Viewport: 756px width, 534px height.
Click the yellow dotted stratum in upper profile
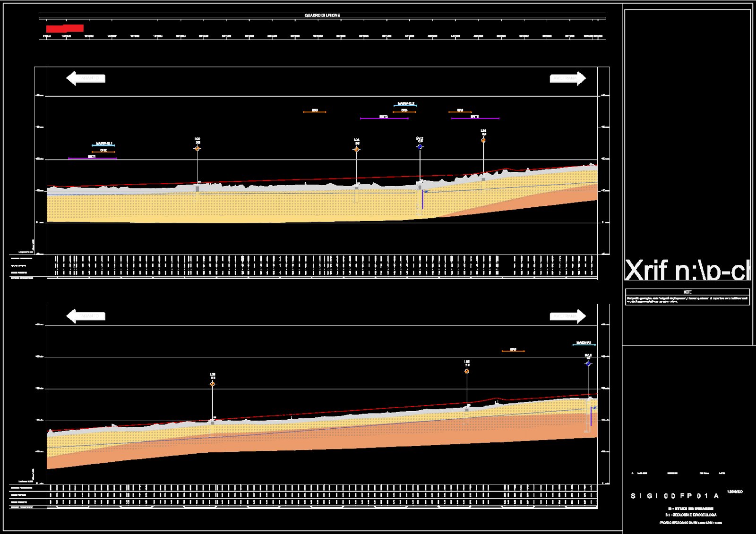[x=236, y=205]
